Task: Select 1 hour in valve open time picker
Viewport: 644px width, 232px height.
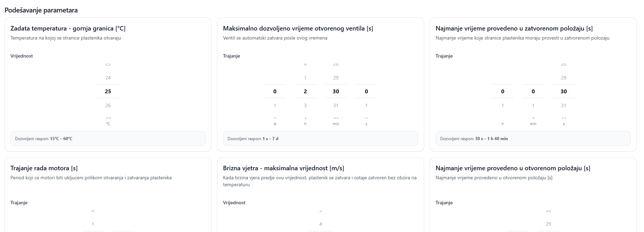Action: [x=305, y=78]
